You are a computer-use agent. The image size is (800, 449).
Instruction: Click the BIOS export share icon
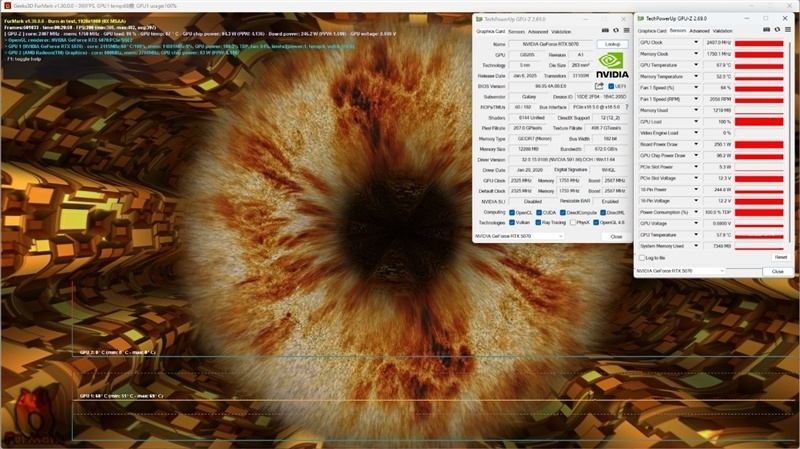(599, 86)
